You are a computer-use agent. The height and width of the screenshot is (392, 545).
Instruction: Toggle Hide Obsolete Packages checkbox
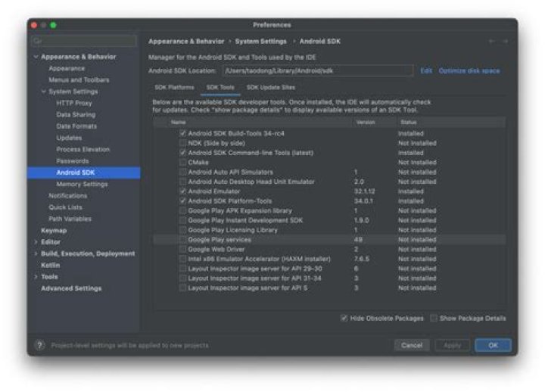point(344,318)
